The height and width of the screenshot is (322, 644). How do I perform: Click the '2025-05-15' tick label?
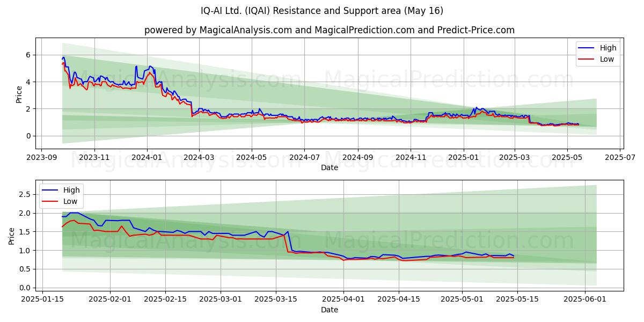pyautogui.click(x=517, y=300)
